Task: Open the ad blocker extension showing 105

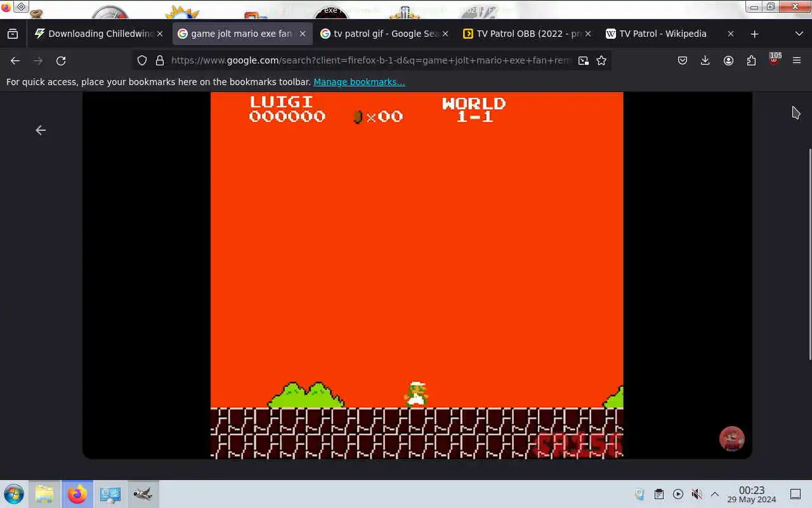Action: 774,60
